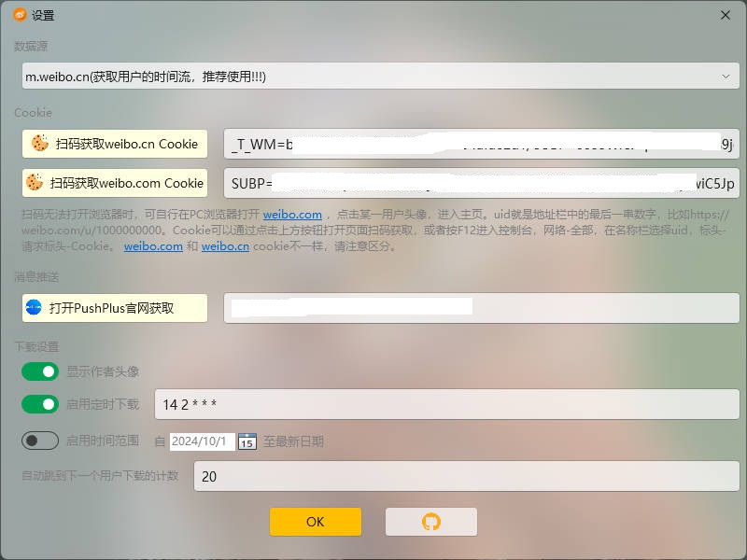Open the data source dropdown m.weibo.cn
The height and width of the screenshot is (560, 747).
click(x=380, y=76)
